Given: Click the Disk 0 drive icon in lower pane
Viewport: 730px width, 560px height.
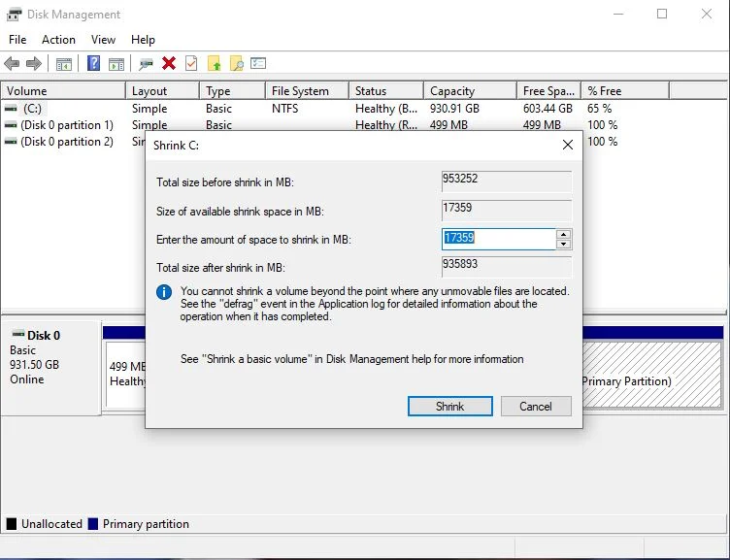Looking at the screenshot, I should pos(18,334).
